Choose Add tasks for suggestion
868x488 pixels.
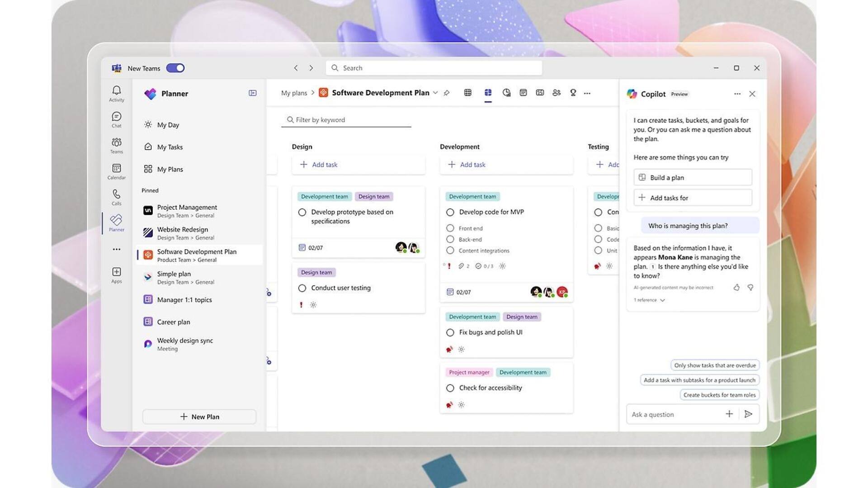click(x=693, y=198)
